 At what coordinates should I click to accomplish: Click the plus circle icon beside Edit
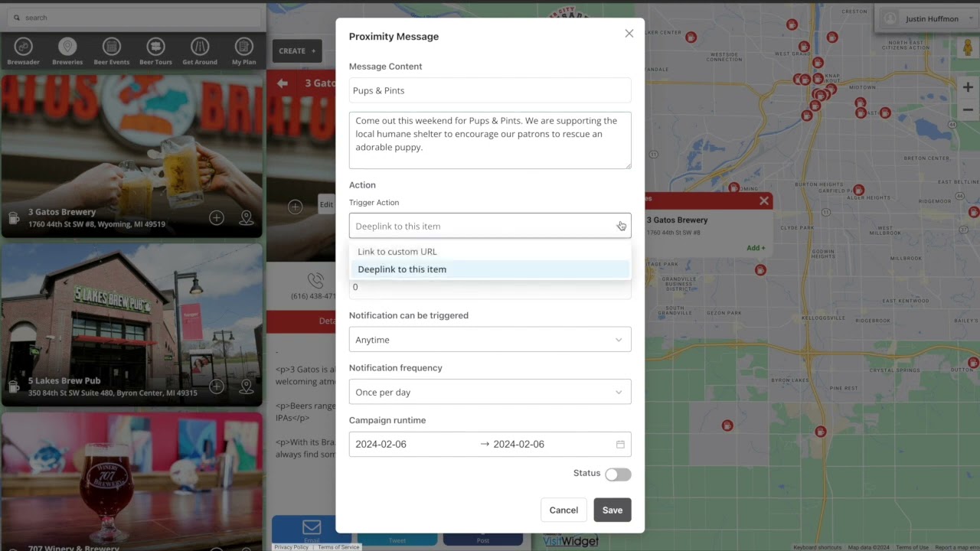pyautogui.click(x=295, y=207)
